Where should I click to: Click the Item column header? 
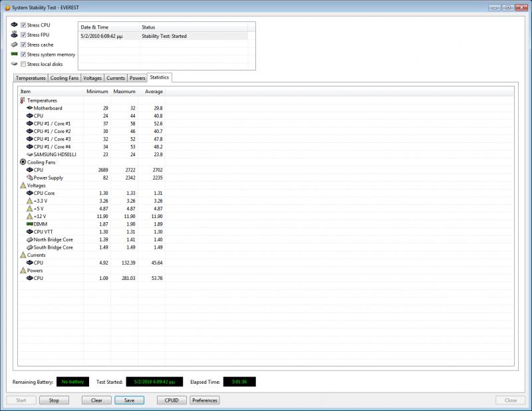click(51, 91)
